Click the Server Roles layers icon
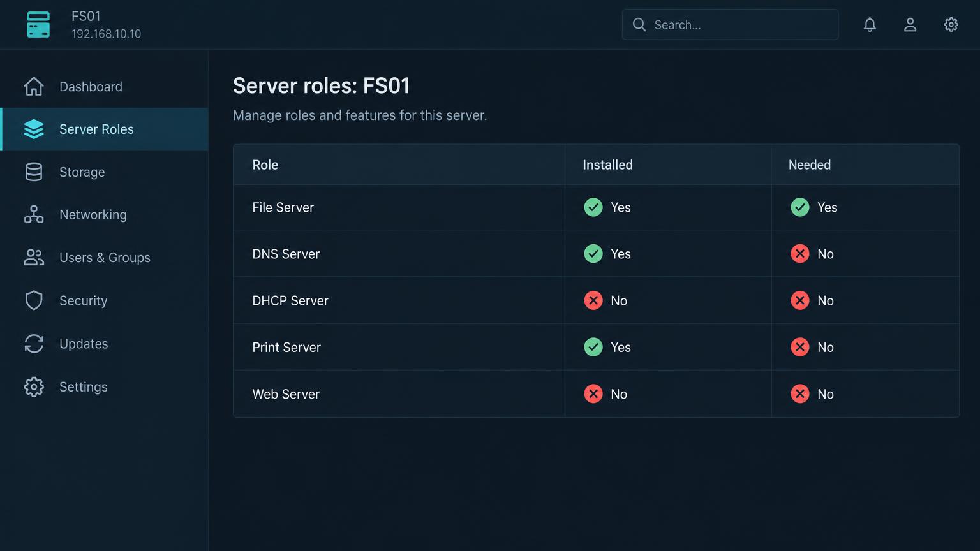980x551 pixels. click(x=34, y=129)
